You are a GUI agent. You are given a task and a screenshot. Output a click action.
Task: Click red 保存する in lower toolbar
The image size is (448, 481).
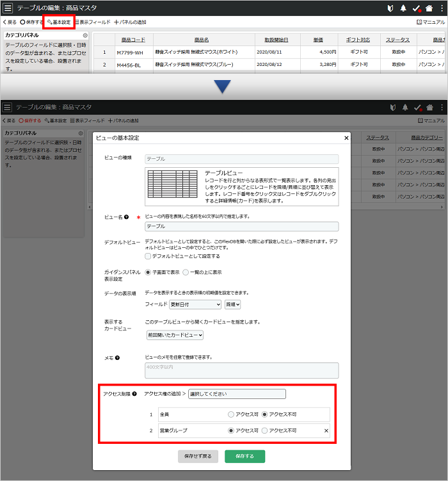29,120
